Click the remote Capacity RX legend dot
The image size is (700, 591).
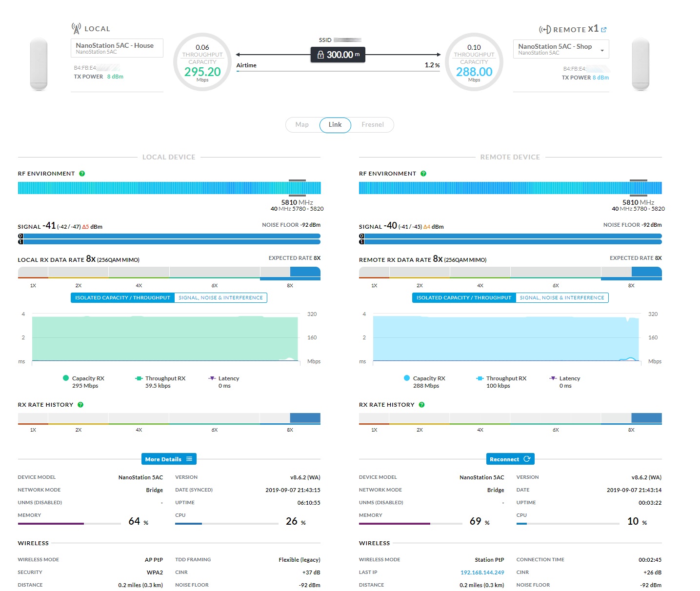tap(407, 378)
